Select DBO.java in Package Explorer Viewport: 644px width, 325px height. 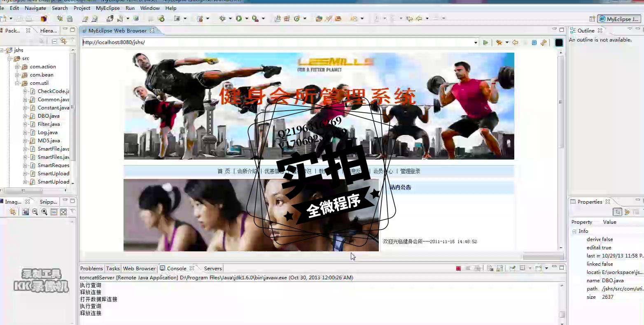coord(49,116)
